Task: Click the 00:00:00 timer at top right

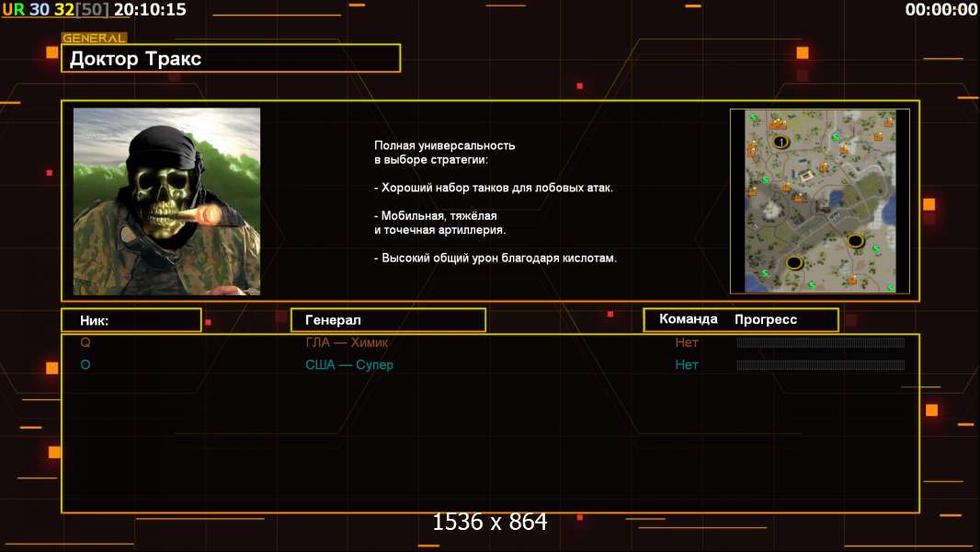Action: pos(941,9)
